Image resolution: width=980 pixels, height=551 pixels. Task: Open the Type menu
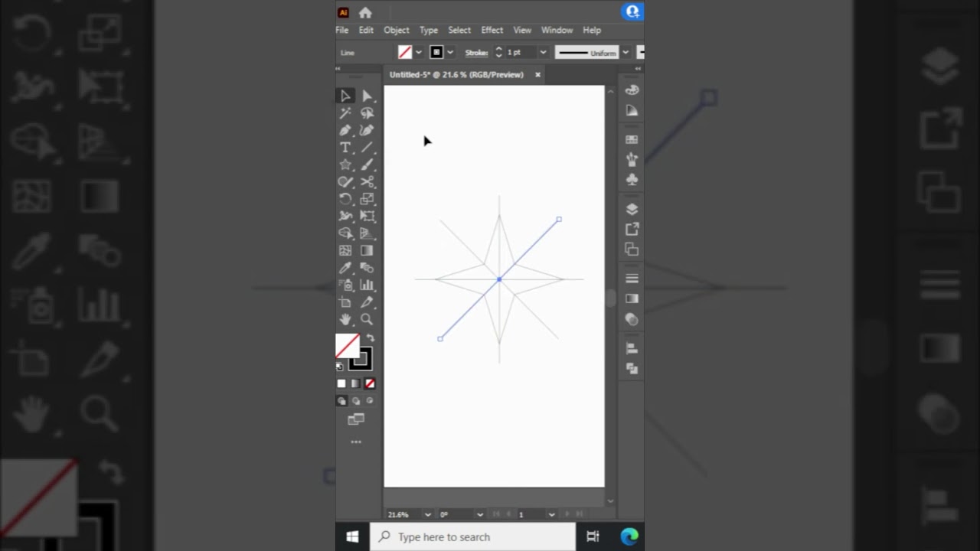[x=429, y=30]
